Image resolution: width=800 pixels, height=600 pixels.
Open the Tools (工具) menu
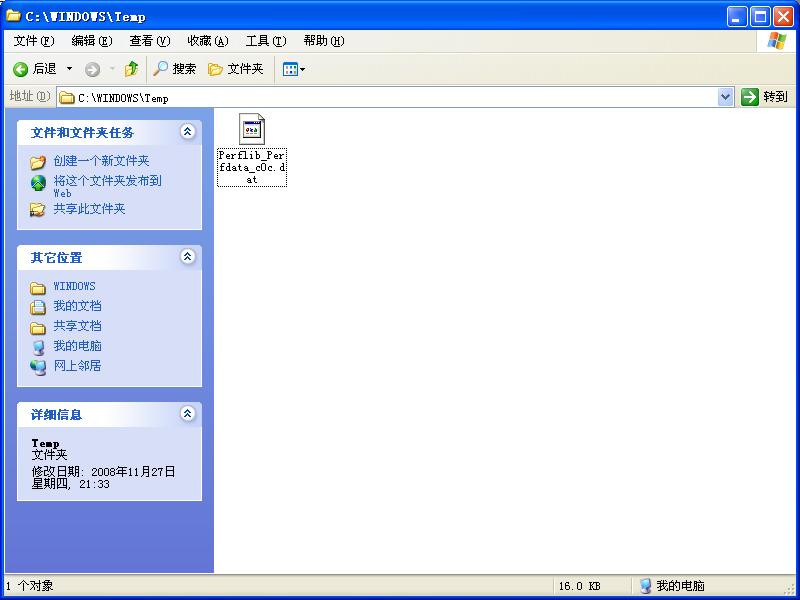pyautogui.click(x=266, y=41)
